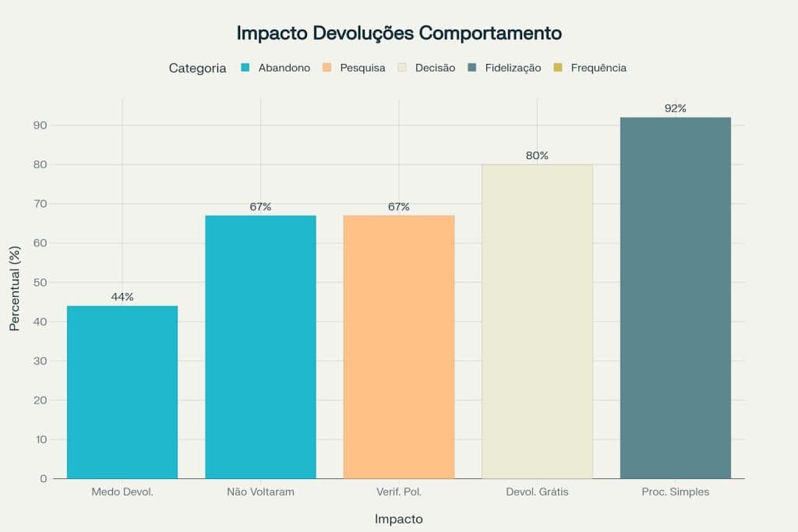Click the Impacto x-axis title below the chart
This screenshot has width=798, height=532.
point(398,519)
